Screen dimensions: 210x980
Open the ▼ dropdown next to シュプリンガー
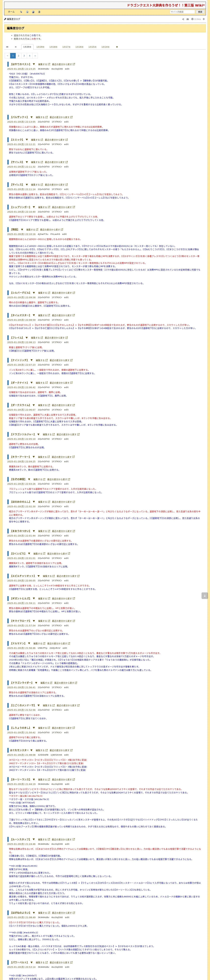[34, 207]
